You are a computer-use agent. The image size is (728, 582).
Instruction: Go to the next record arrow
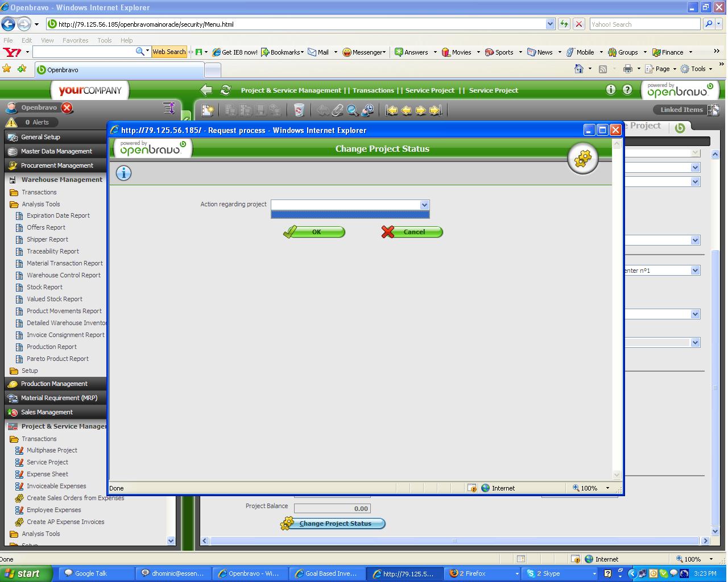tap(421, 110)
